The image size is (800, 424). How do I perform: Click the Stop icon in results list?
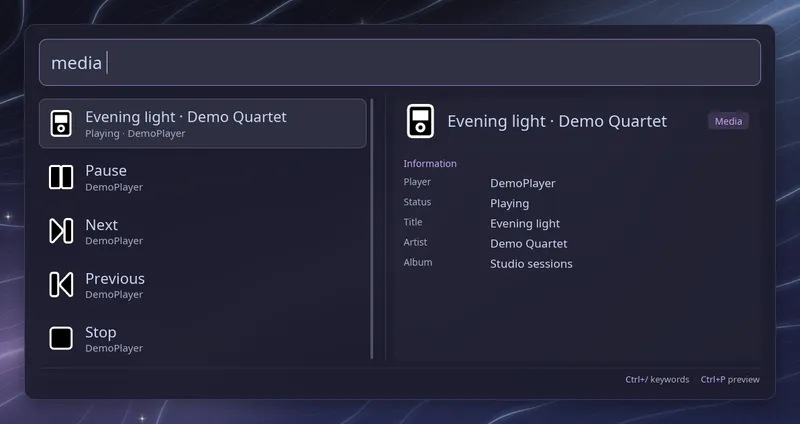61,338
